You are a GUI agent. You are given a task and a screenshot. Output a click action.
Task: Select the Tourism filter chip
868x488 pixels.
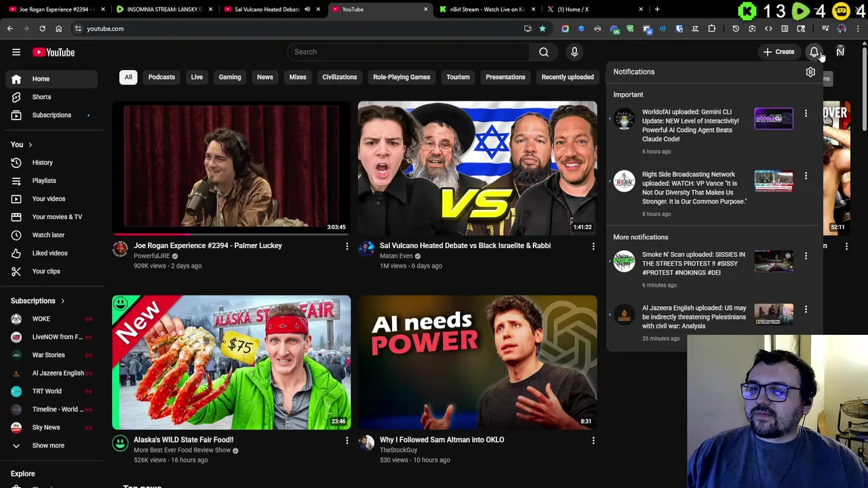[x=458, y=77]
